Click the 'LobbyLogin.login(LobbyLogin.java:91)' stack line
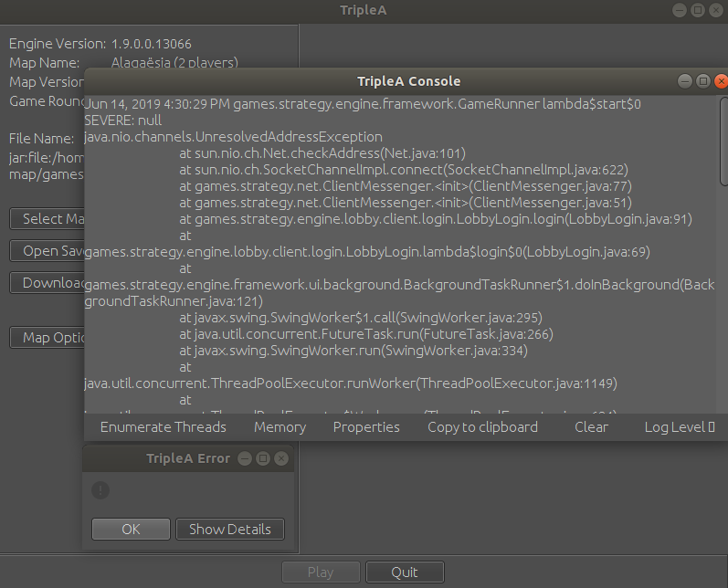This screenshot has height=588, width=728. tap(436, 219)
